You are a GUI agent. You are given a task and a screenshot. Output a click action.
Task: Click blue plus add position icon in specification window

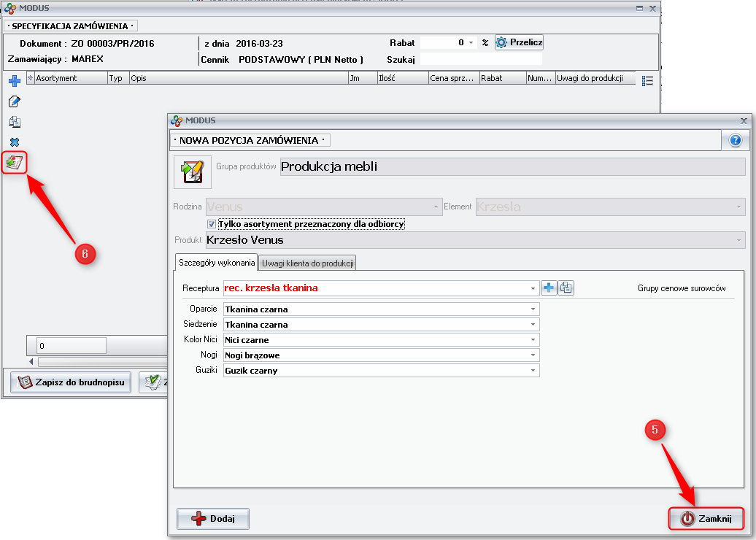15,80
